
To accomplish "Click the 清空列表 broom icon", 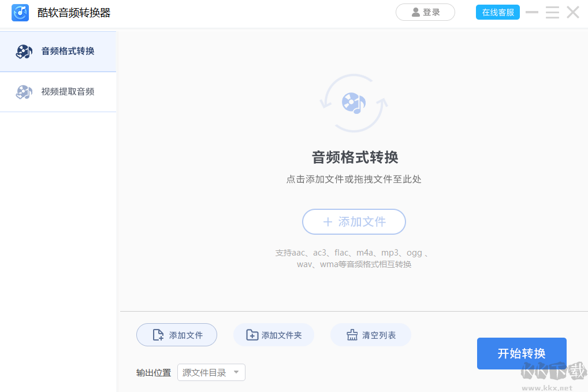I will coord(351,335).
